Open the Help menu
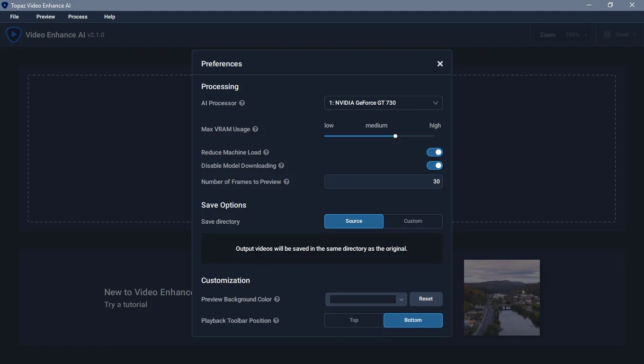Screen dimensions: 644x364 pos(109,17)
